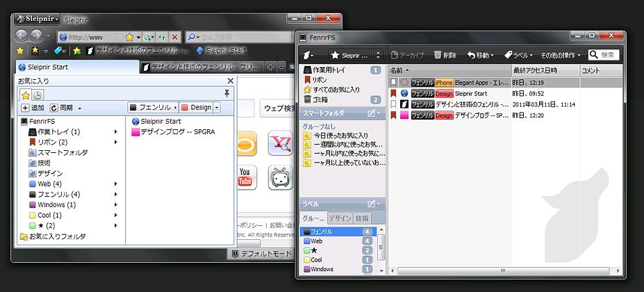644x292 pixels.
Task: Click the Forward arrow in Sleipnir
Action: 36,37
